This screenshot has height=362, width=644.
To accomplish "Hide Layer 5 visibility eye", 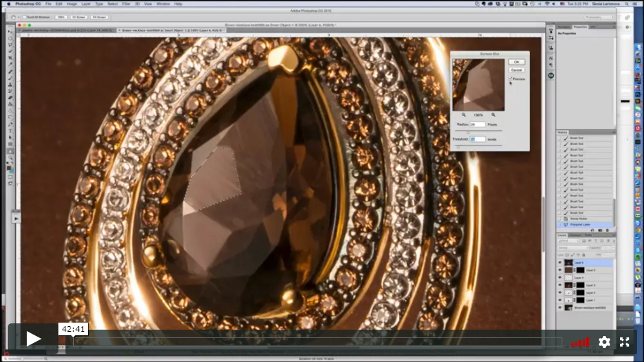I will [560, 270].
